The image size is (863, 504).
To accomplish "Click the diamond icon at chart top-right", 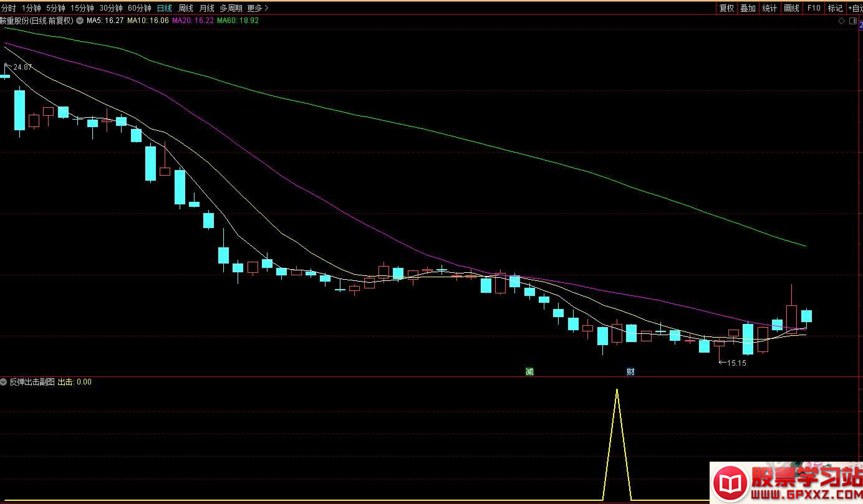I will point(841,21).
